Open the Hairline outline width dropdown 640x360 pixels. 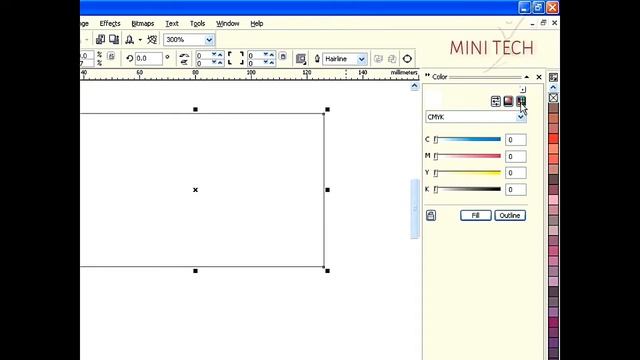click(361, 59)
